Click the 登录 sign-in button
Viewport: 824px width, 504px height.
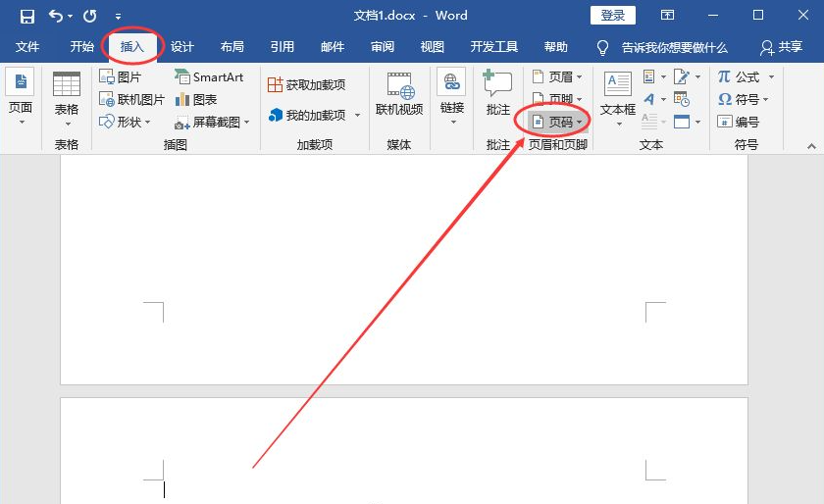(612, 16)
